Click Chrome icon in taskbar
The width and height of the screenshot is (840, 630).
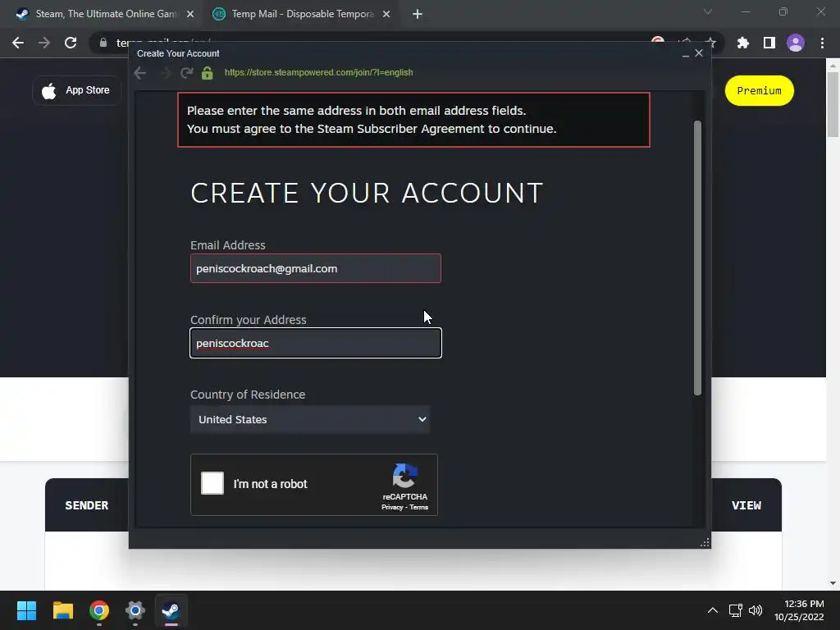[99, 610]
